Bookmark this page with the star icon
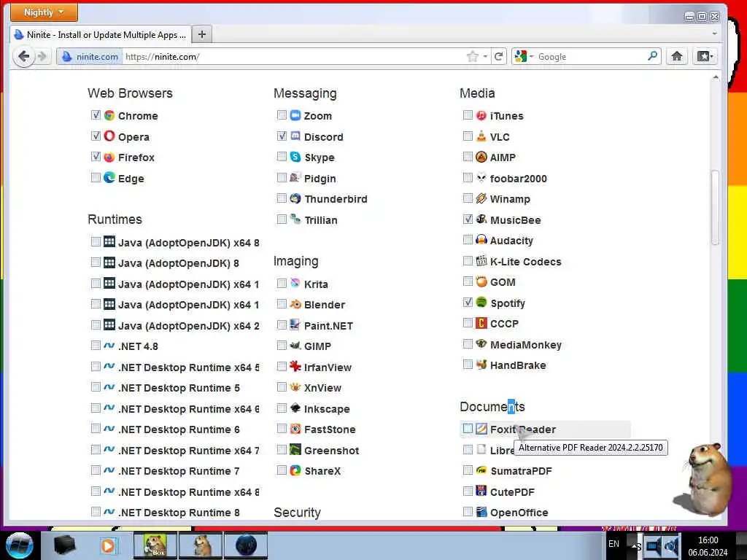Screen dimensions: 747x560 pyautogui.click(x=472, y=57)
